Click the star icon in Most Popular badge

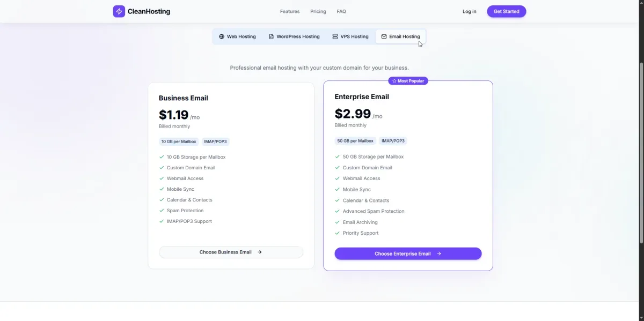pyautogui.click(x=394, y=81)
